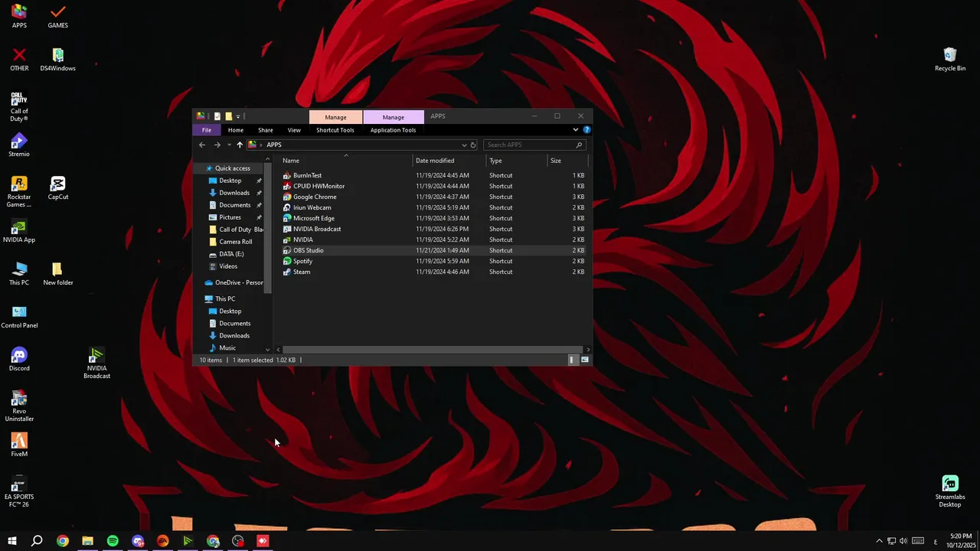This screenshot has height=551, width=980.
Task: Switch to details view icon in status bar
Action: (572, 360)
